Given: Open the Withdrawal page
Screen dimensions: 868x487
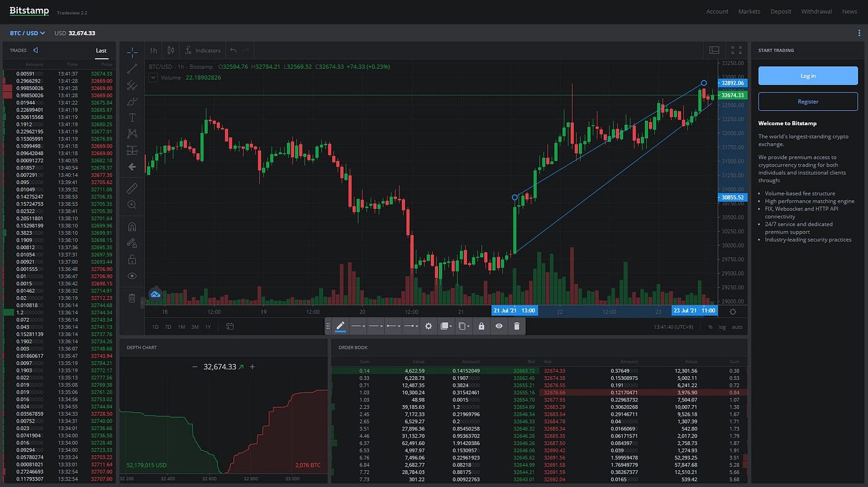Looking at the screenshot, I should tap(817, 12).
